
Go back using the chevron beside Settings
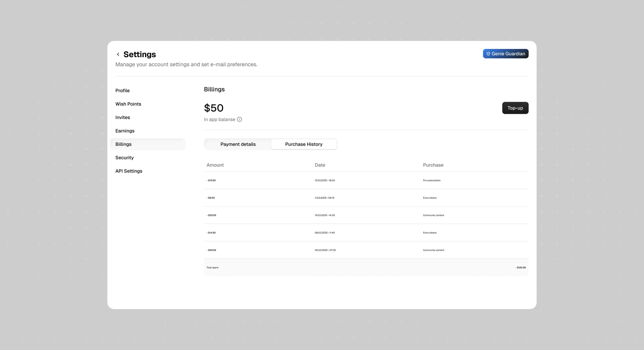point(118,54)
